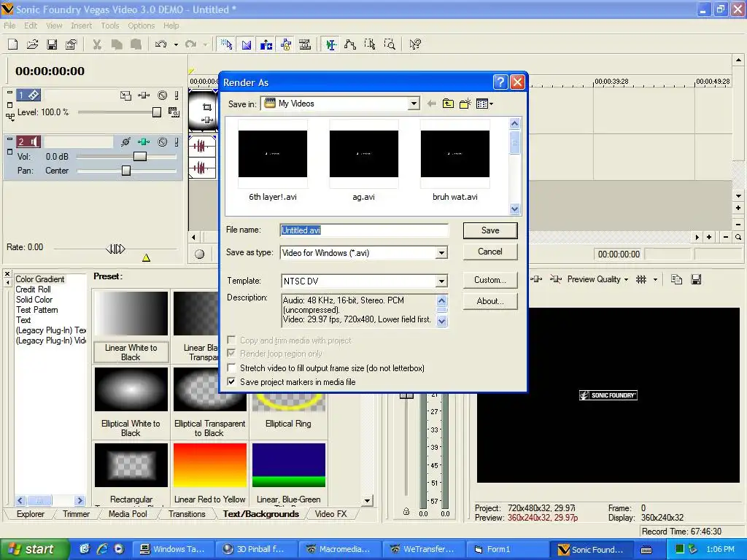Image resolution: width=747 pixels, height=560 pixels.
Task: Open the Save in folder dropdown
Action: pyautogui.click(x=414, y=104)
